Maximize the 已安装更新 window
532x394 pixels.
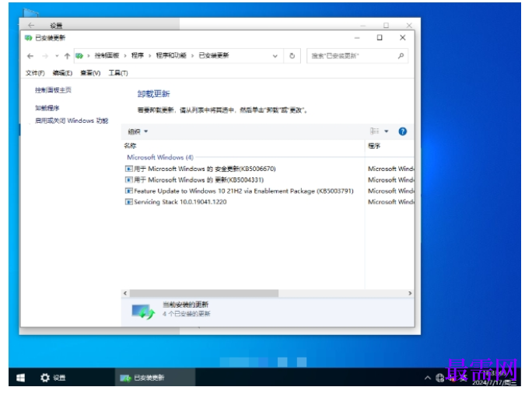tap(380, 37)
